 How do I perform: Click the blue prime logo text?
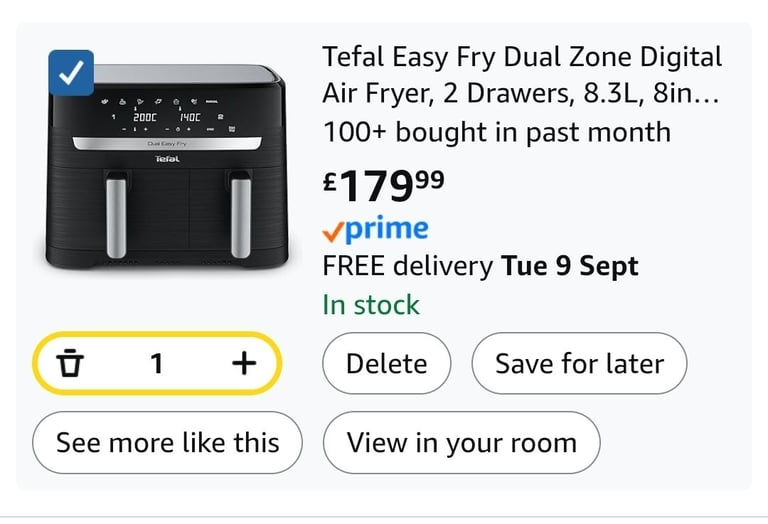pos(387,229)
